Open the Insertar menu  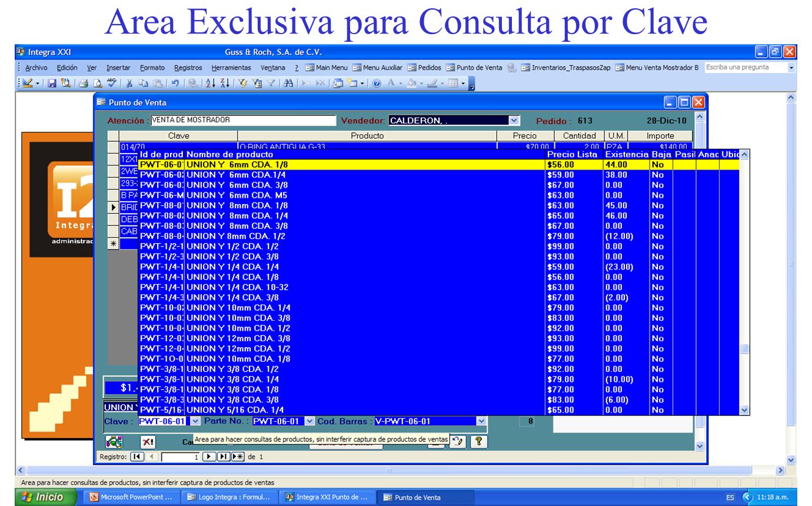(118, 68)
